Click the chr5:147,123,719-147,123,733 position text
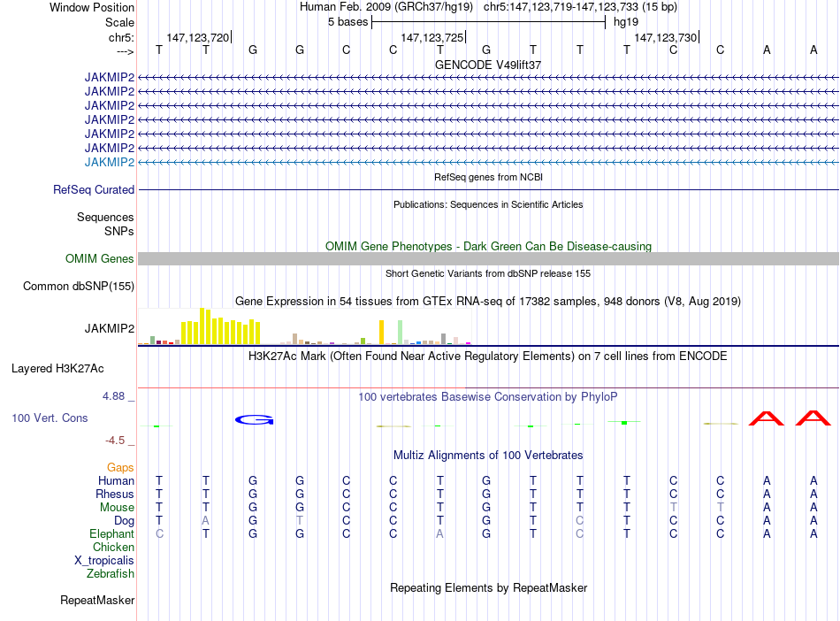840x621 pixels. [x=580, y=7]
